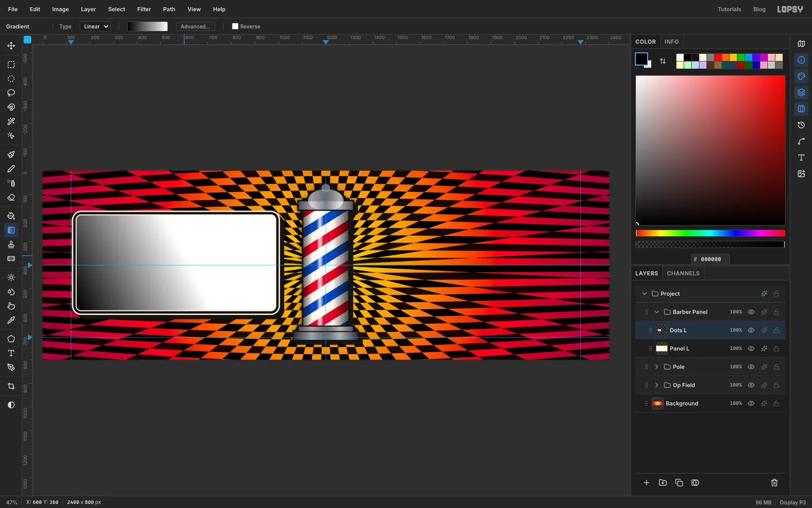Hide the Background layer
Image resolution: width=812 pixels, height=508 pixels.
point(751,403)
